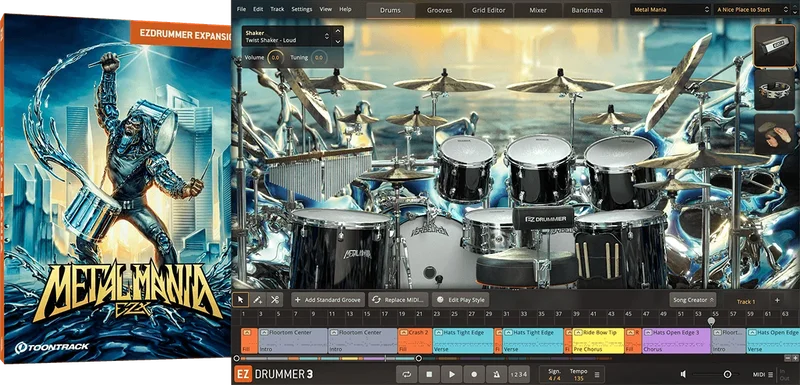Toggle the MIDI In/Out indicator
This screenshot has width=800, height=385.
pyautogui.click(x=784, y=374)
